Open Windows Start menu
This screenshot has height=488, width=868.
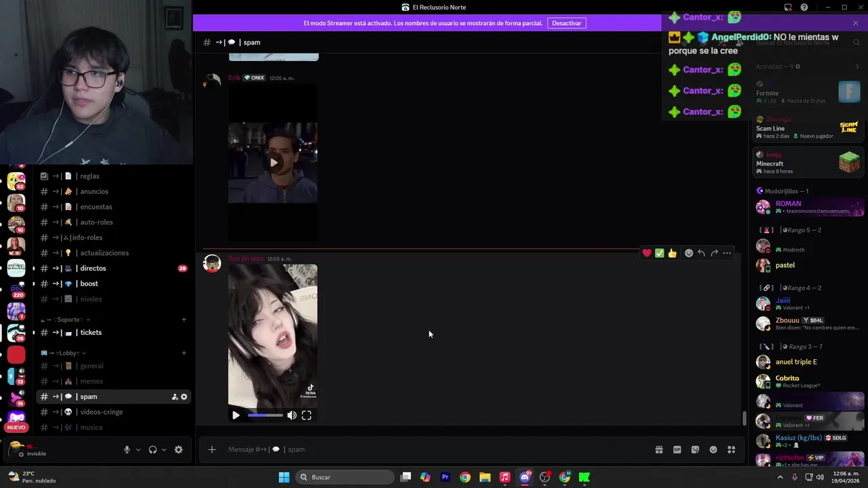[284, 477]
